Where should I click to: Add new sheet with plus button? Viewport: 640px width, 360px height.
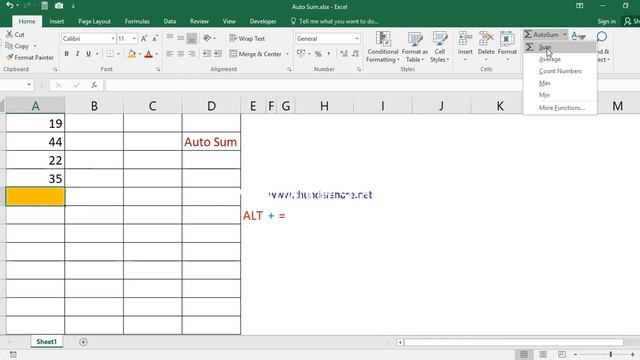point(83,342)
